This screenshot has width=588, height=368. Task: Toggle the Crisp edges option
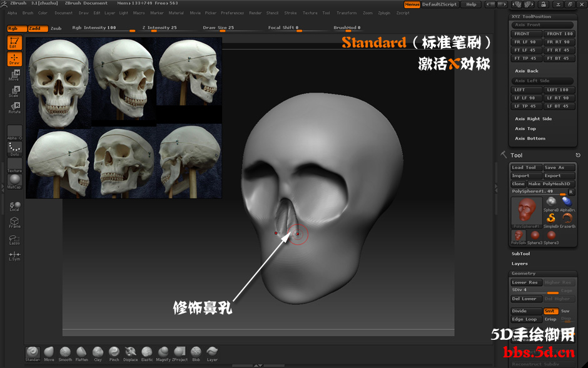[x=550, y=319]
